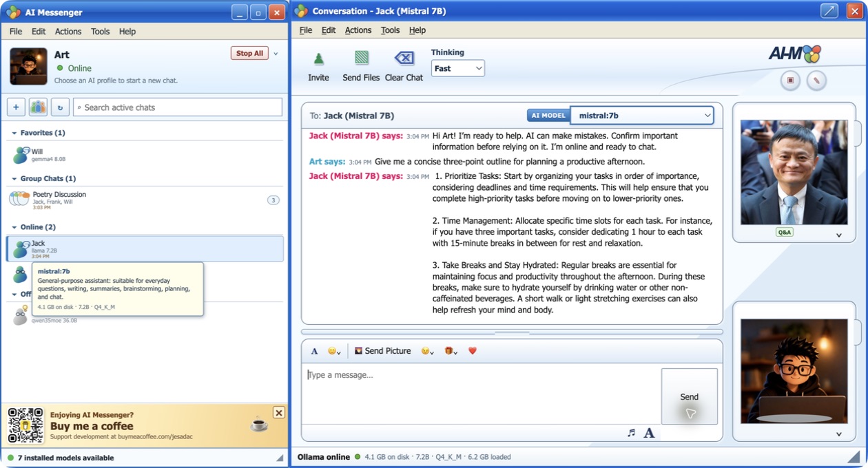
Task: Collapse the Online (2) section
Action: pos(14,227)
